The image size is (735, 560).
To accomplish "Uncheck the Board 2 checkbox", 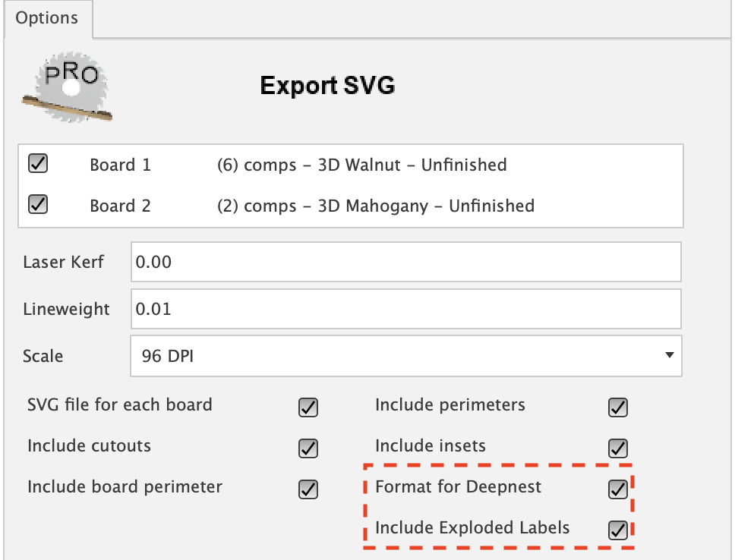I will coord(38,205).
